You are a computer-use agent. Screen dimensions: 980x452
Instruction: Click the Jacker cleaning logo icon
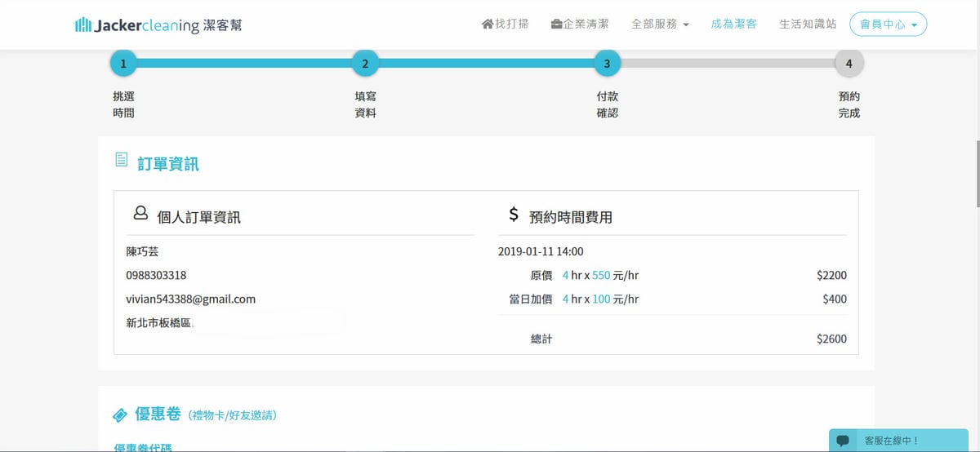coord(82,25)
